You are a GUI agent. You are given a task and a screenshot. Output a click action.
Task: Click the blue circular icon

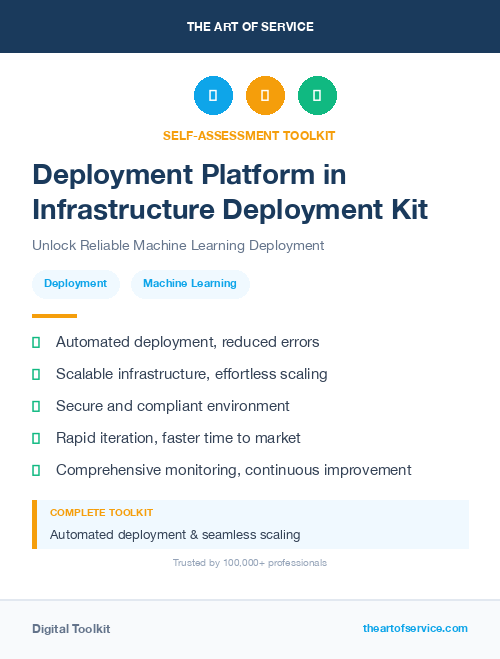(213, 95)
